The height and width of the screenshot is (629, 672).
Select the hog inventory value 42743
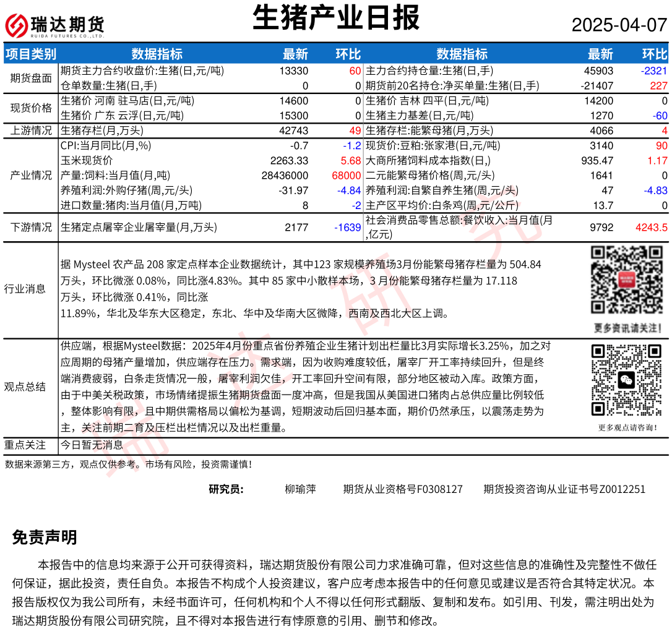click(293, 131)
